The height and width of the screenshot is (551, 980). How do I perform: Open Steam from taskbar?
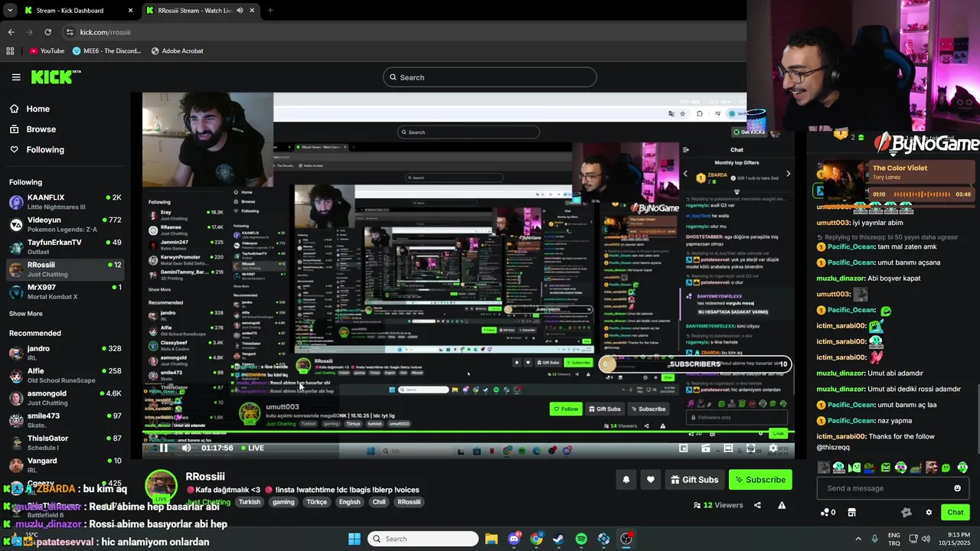(559, 539)
